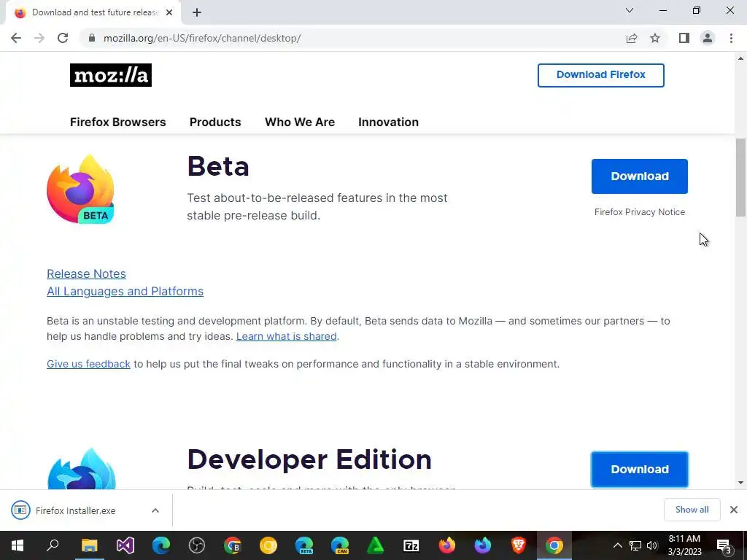Click the Firefox Beta logo

point(80,189)
